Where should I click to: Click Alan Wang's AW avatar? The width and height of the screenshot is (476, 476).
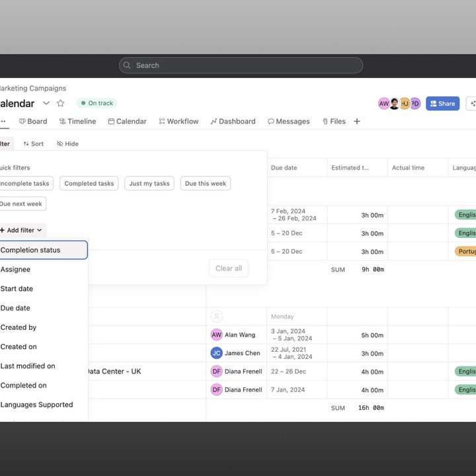[216, 335]
